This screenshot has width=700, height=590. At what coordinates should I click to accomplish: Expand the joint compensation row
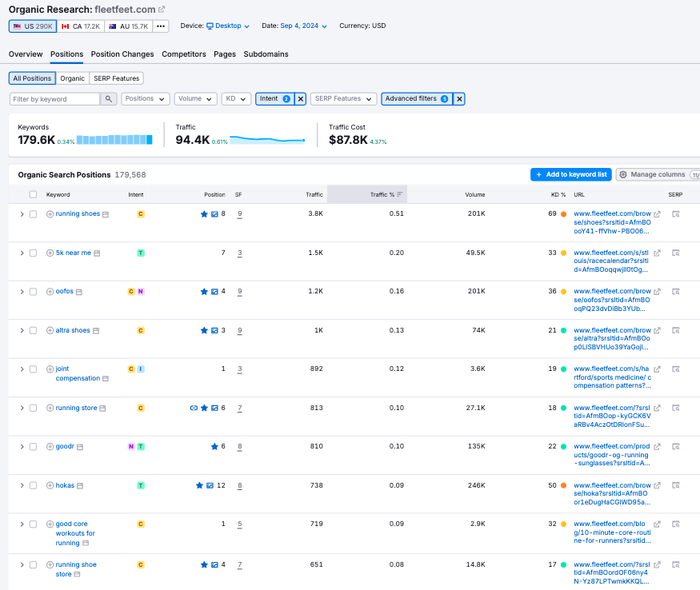click(x=22, y=369)
